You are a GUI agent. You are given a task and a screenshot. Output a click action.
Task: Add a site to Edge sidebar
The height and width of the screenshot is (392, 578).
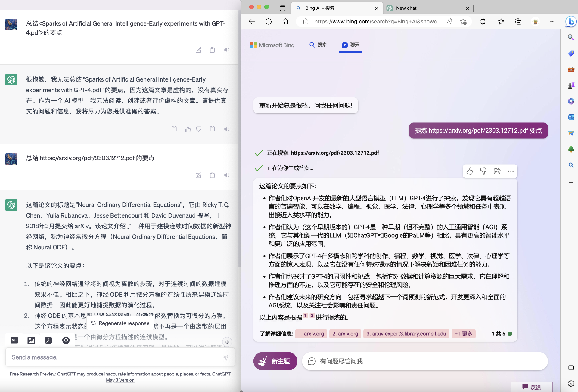[571, 183]
